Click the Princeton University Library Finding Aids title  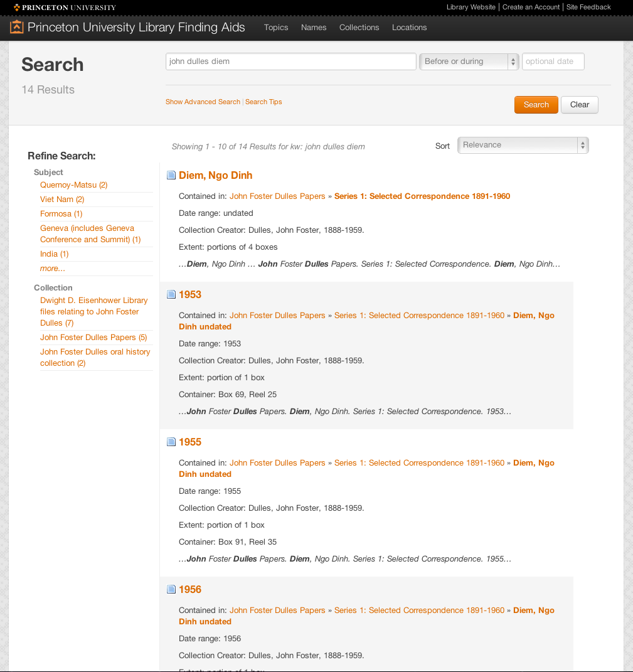(x=136, y=27)
